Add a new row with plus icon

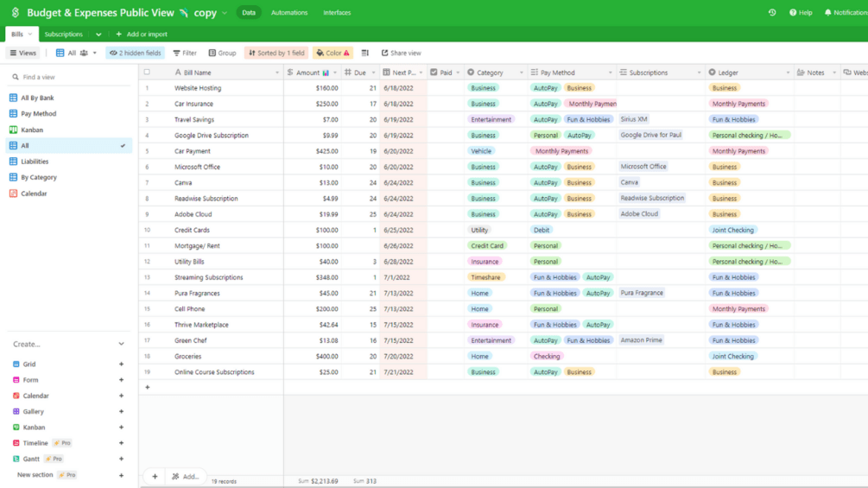point(147,387)
